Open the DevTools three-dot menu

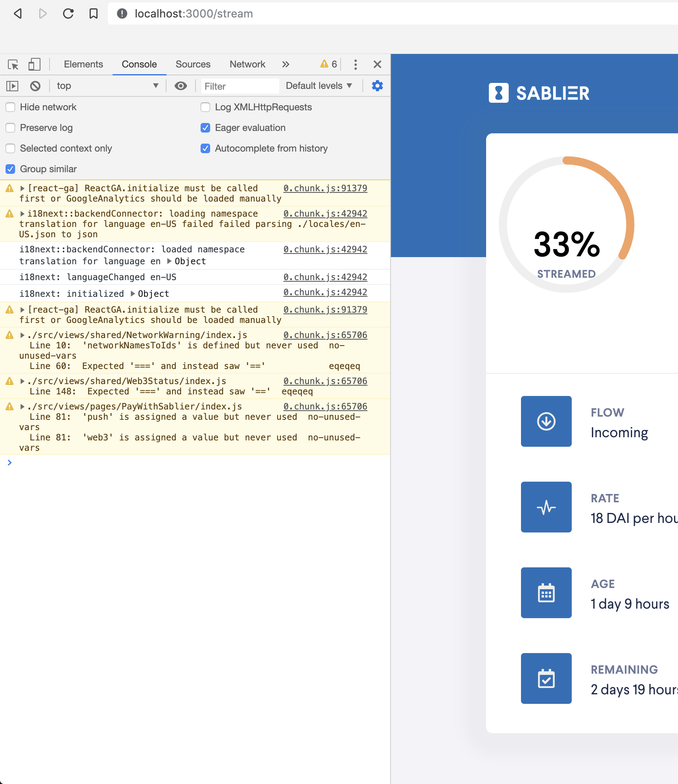tap(356, 64)
